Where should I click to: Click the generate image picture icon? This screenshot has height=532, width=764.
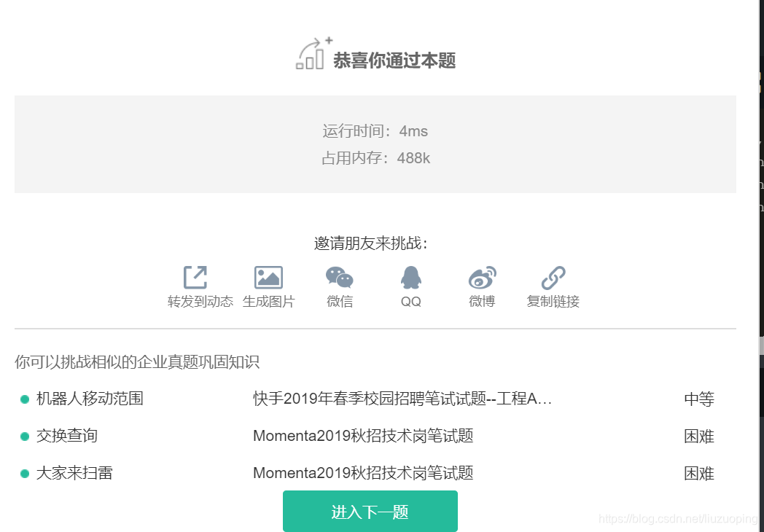(x=268, y=278)
